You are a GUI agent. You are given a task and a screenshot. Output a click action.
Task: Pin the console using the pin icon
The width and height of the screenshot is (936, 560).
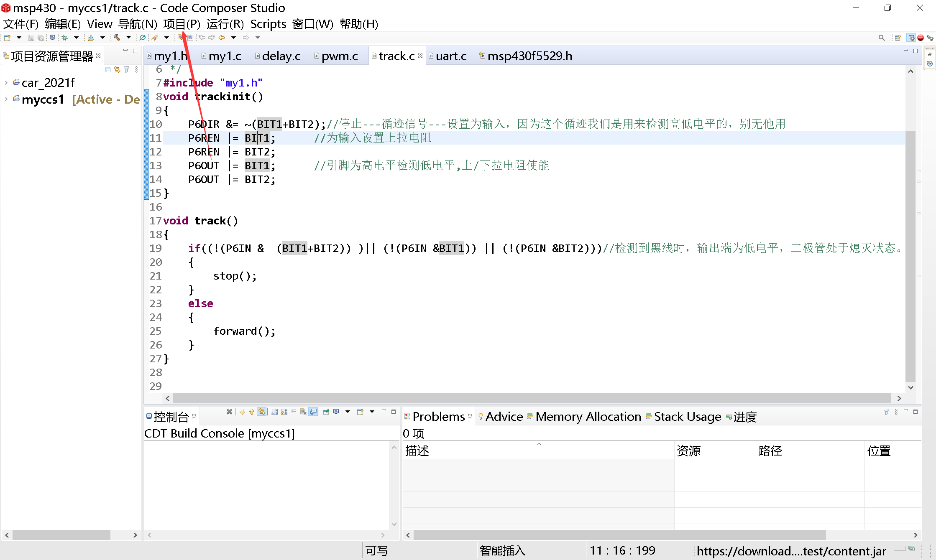[326, 412]
